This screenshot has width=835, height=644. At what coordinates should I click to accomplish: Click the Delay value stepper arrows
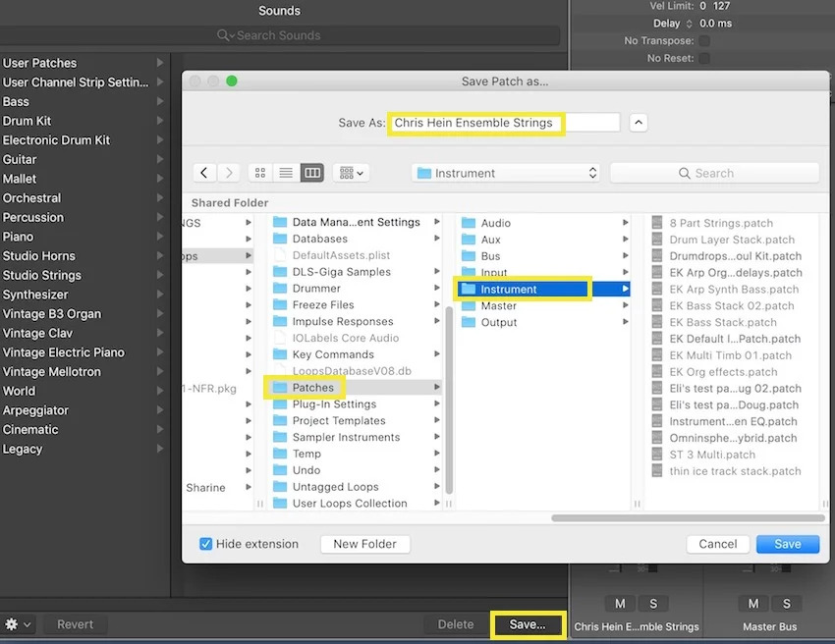tap(689, 24)
